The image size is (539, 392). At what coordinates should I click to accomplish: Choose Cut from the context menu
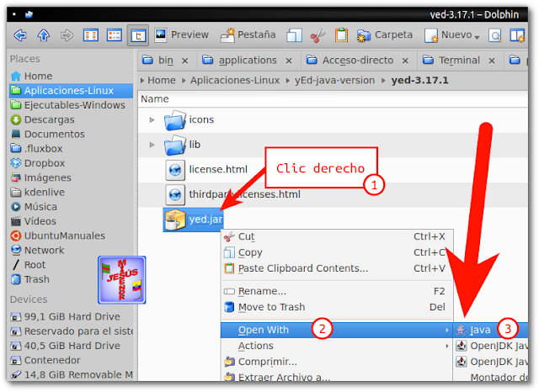337,237
